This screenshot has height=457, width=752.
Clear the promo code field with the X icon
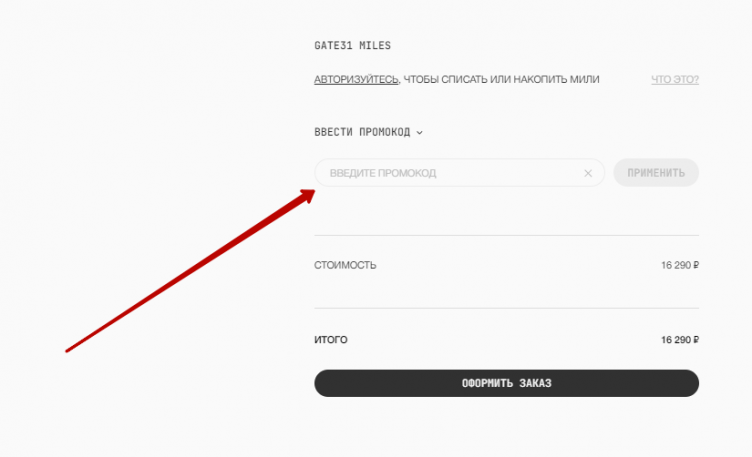(x=588, y=173)
